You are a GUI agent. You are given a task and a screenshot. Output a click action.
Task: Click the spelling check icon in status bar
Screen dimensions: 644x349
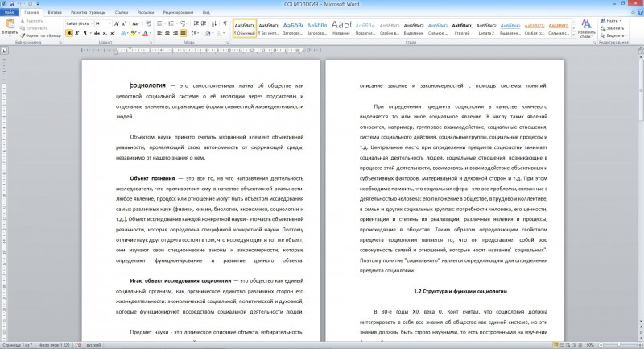[78, 345]
